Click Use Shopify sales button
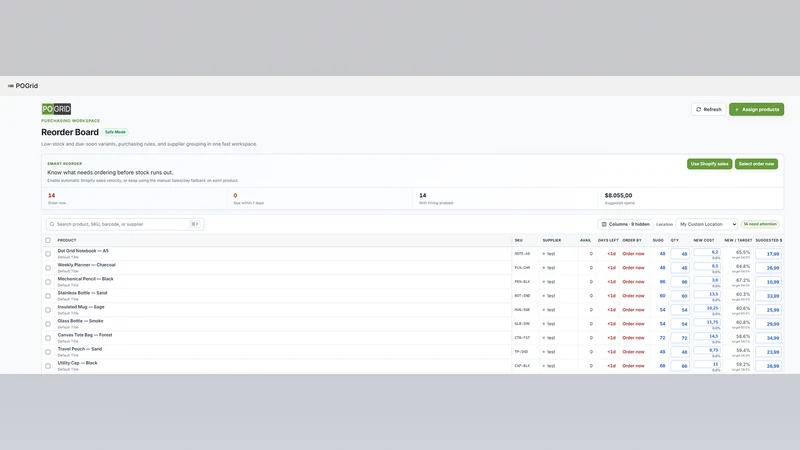Viewport: 800px width, 450px height. coord(709,164)
